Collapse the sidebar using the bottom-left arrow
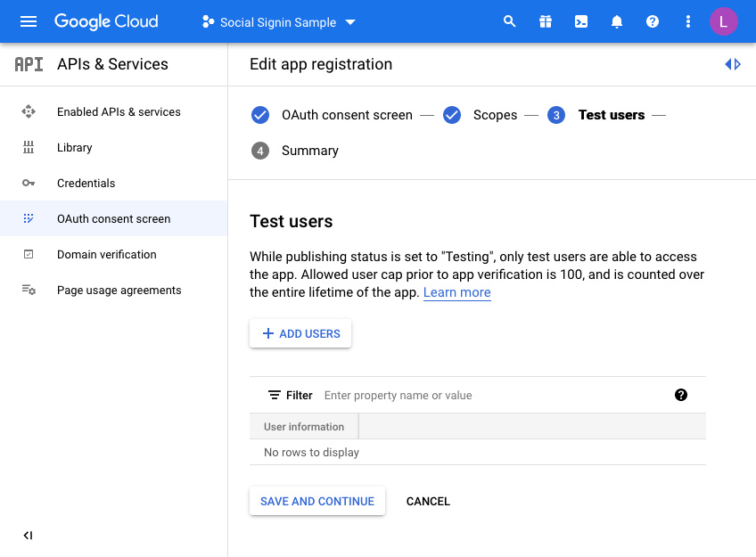Screen dimensions: 756x557 coord(28,535)
